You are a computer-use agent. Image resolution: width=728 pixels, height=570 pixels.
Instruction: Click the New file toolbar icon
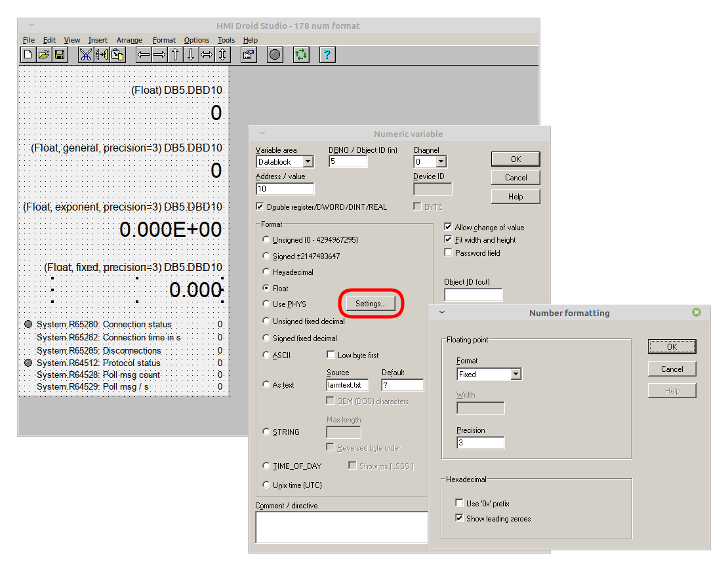(x=28, y=55)
